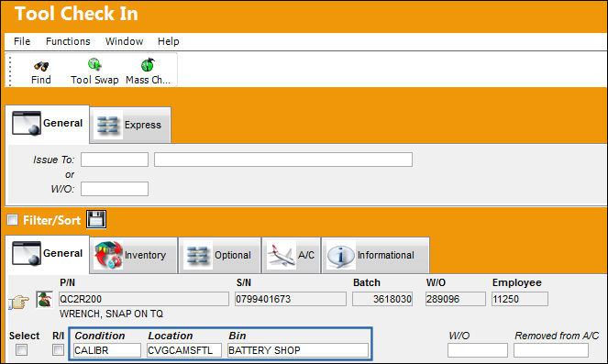Image resolution: width=608 pixels, height=364 pixels.
Task: Click the toolbar grip handle dots
Action: tap(10, 72)
